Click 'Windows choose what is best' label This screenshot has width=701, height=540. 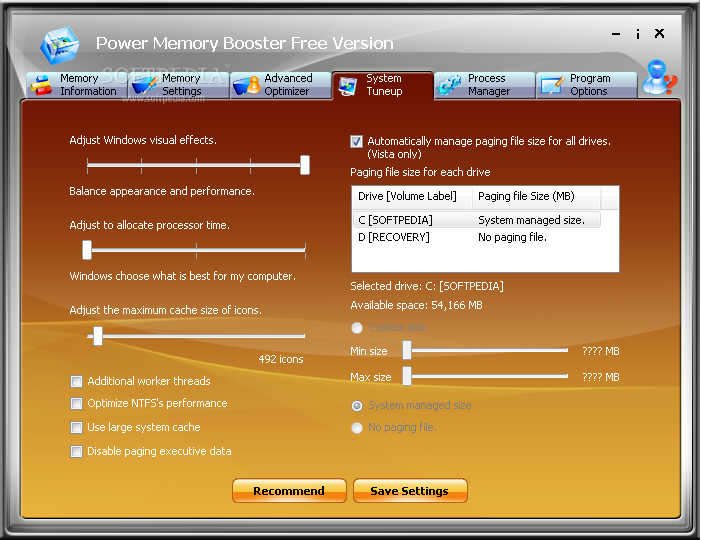point(182,276)
